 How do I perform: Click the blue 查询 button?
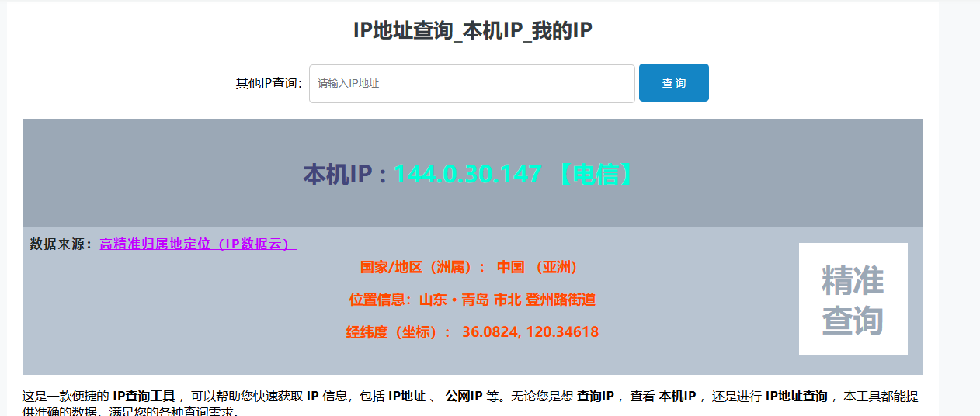click(x=673, y=83)
